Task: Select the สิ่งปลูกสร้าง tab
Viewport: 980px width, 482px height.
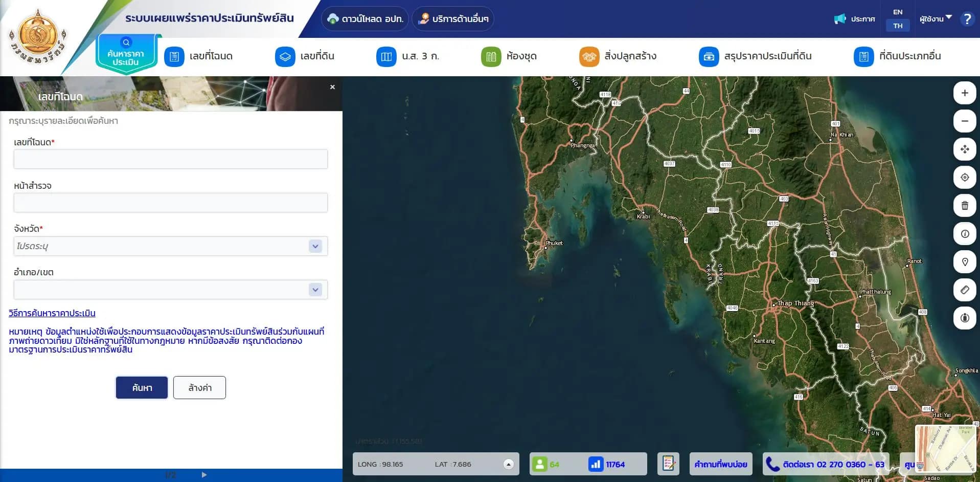Action: coord(618,56)
